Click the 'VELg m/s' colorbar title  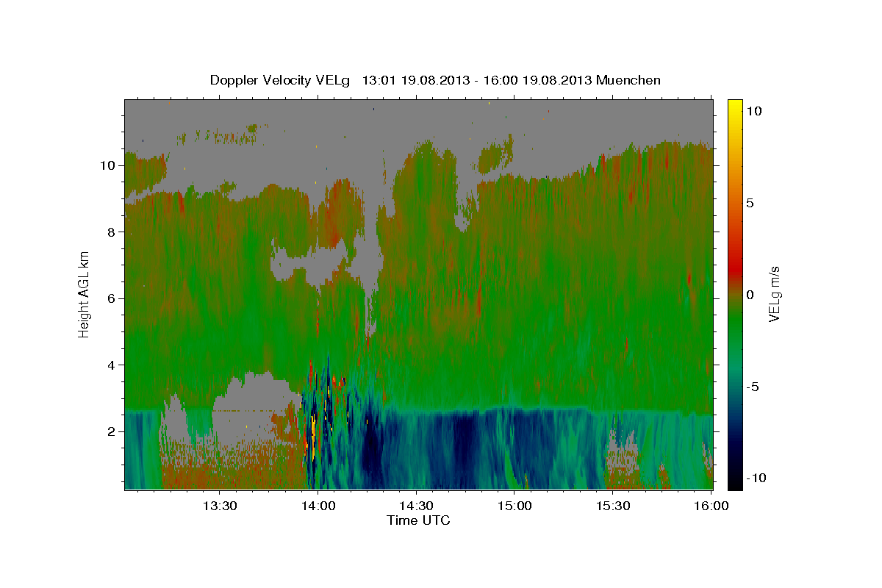(x=776, y=295)
